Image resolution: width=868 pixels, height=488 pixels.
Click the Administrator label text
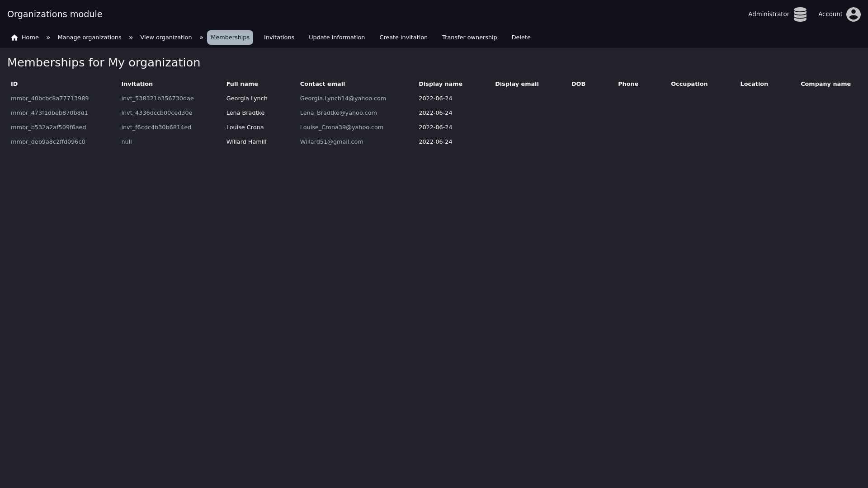(768, 14)
